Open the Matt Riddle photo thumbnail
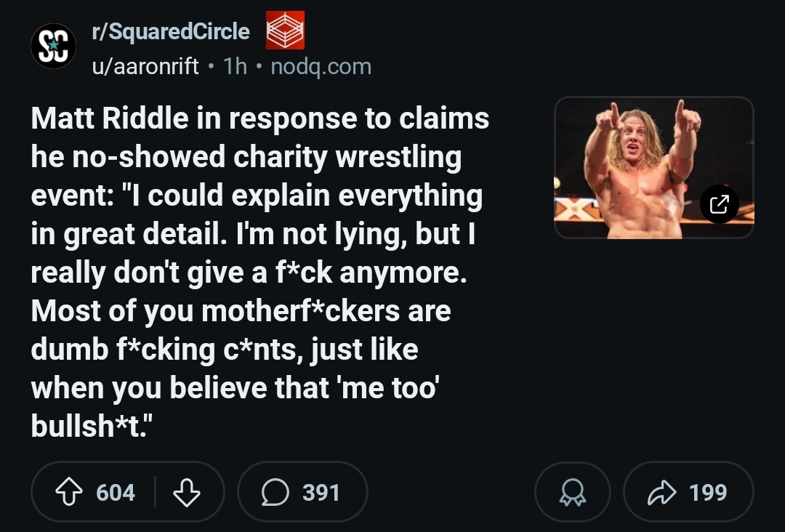 [640, 167]
